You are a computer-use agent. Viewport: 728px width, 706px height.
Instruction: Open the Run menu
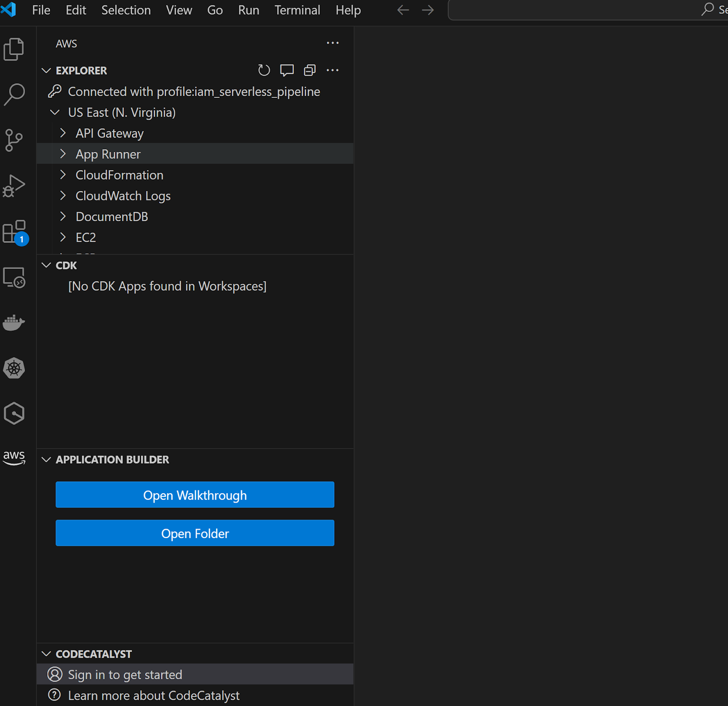[x=248, y=10]
